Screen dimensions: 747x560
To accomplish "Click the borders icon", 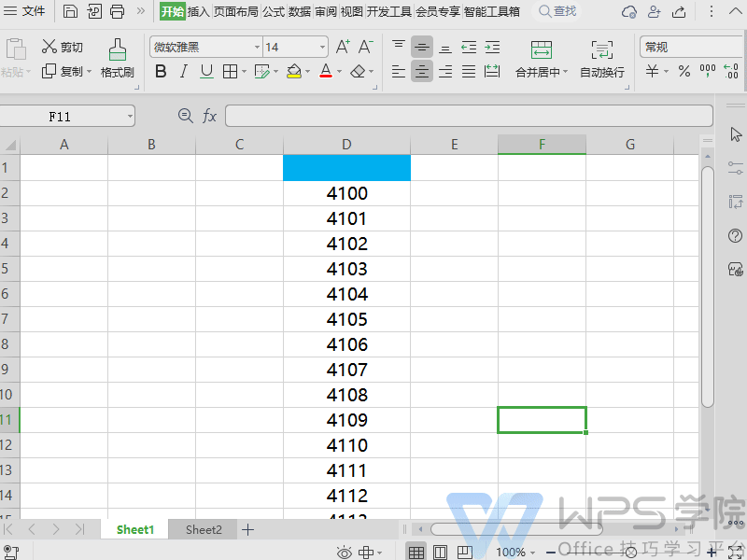I will (x=230, y=72).
